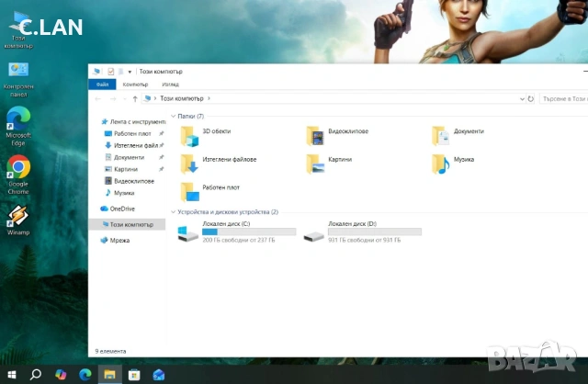Screen dimensions: 588x384
Task: Click the D: drive usage bar
Action: 375,232
